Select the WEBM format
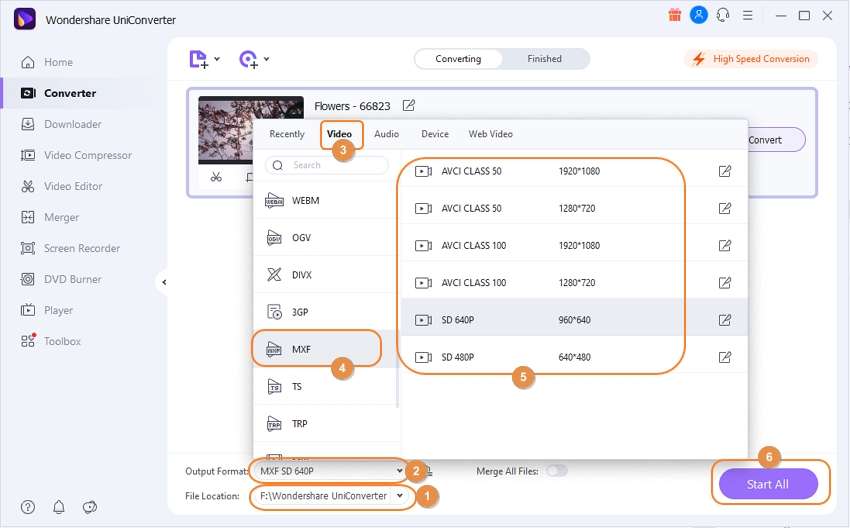850x528 pixels. pyautogui.click(x=326, y=201)
